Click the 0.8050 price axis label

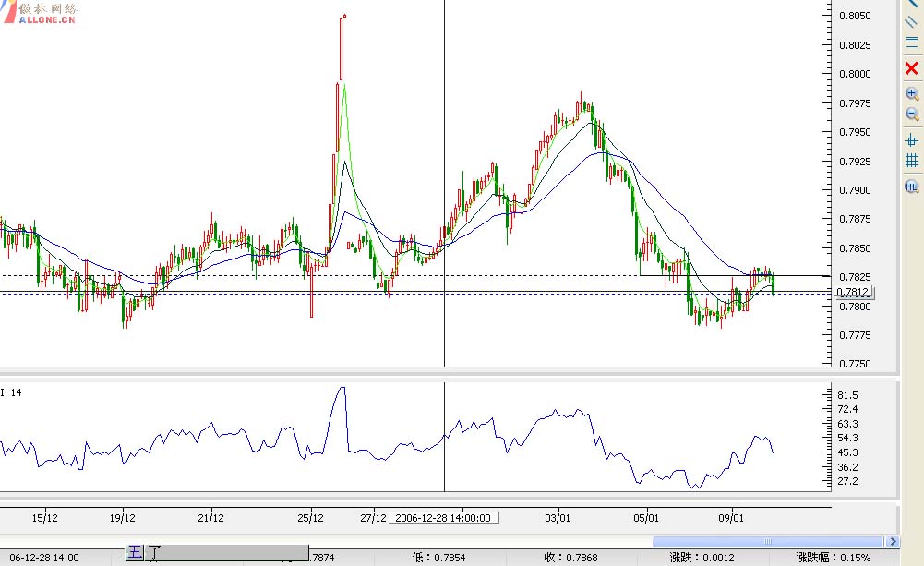coord(855,16)
